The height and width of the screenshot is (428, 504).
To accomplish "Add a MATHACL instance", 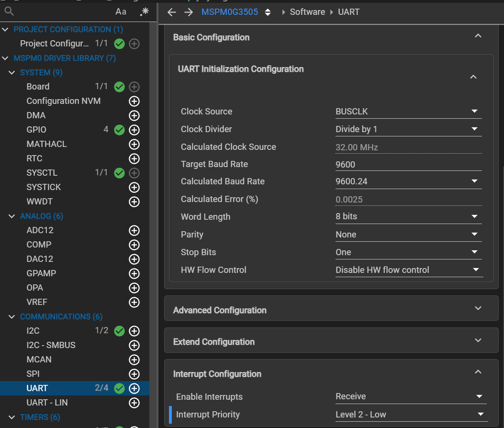I will pyautogui.click(x=134, y=144).
